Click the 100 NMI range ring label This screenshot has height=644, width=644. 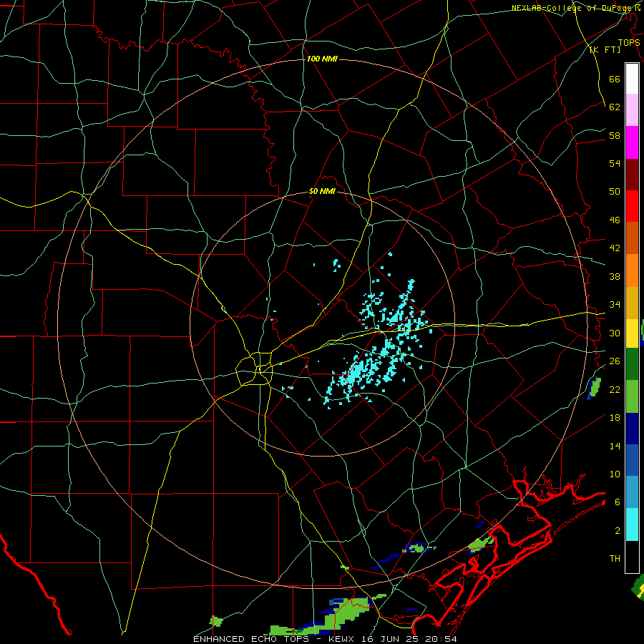pos(322,59)
